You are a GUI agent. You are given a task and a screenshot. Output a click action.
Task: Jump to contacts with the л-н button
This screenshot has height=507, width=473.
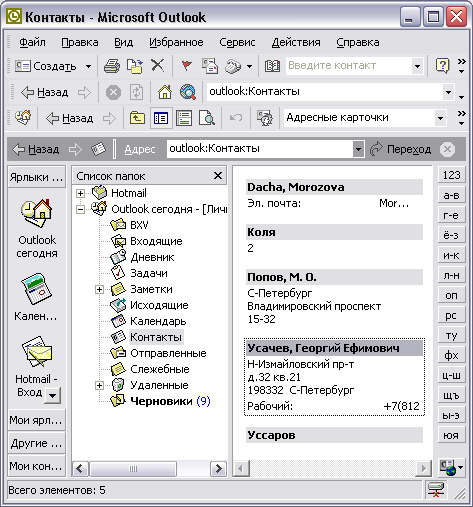(451, 275)
